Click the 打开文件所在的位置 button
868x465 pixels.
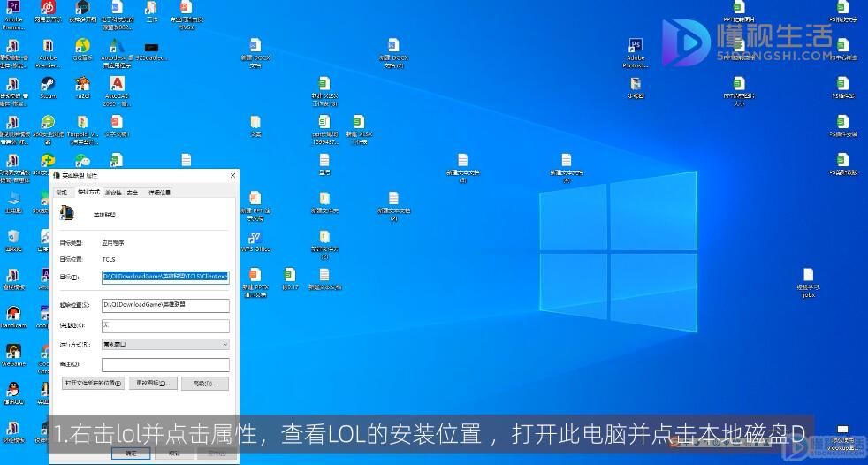pos(93,383)
